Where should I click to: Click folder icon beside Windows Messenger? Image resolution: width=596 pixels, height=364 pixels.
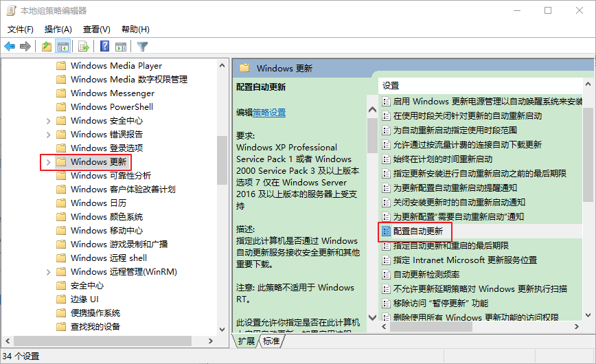[61, 93]
